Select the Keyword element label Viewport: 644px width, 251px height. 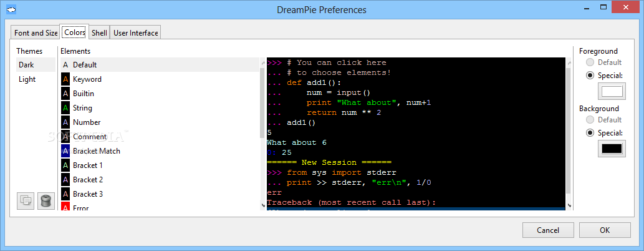[87, 79]
